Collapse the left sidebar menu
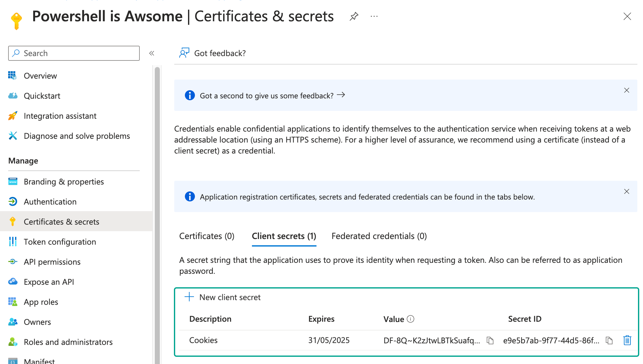 (152, 53)
